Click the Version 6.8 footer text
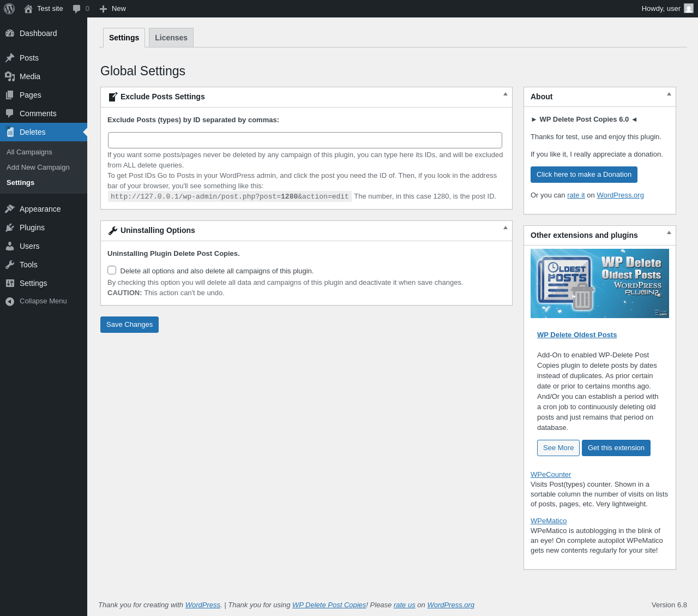 click(x=669, y=605)
